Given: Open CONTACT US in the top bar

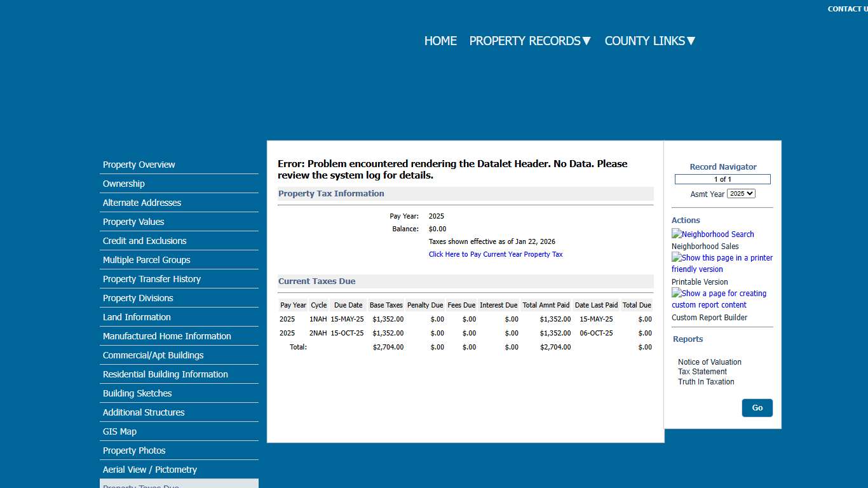Looking at the screenshot, I should pyautogui.click(x=848, y=8).
